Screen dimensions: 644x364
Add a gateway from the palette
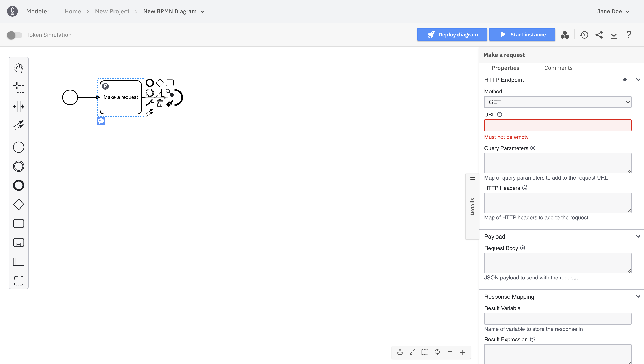coord(18,205)
